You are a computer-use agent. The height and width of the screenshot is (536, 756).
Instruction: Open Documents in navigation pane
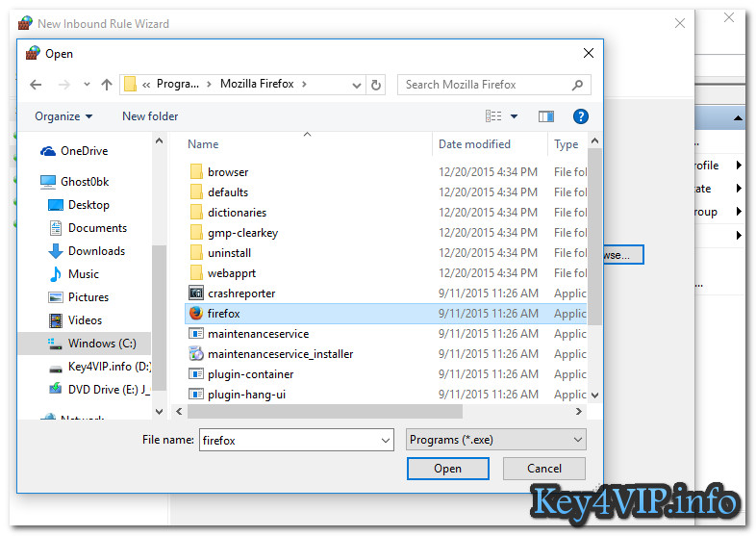[x=88, y=228]
